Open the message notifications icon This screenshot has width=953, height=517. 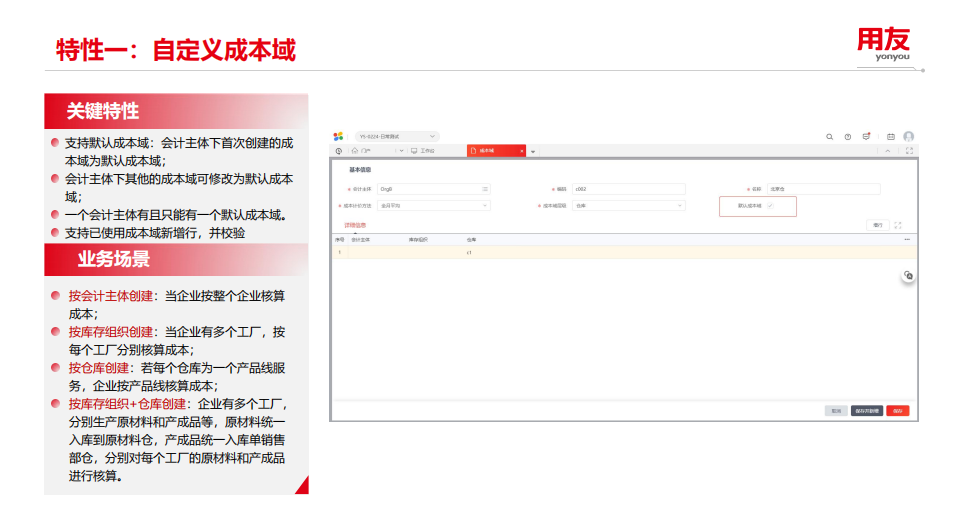click(866, 136)
